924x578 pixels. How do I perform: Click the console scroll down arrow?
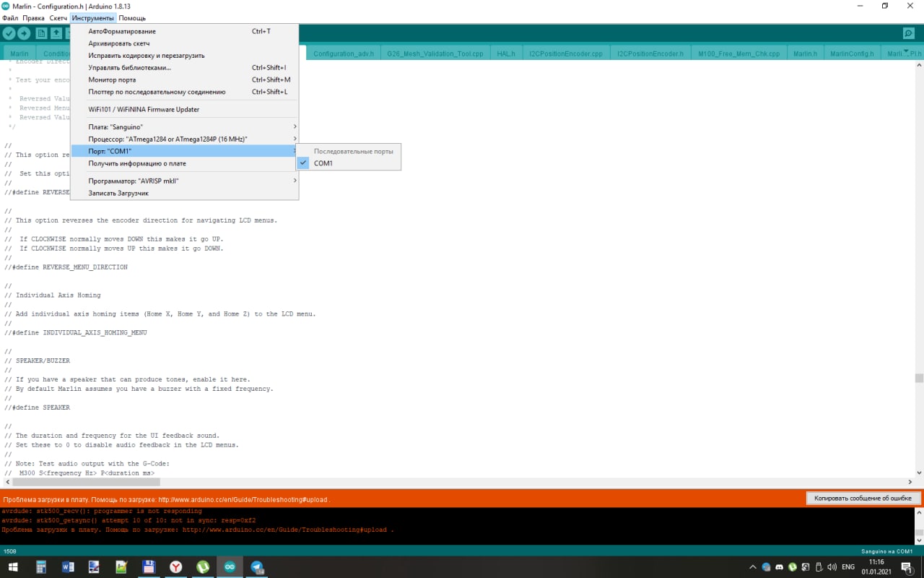(919, 540)
